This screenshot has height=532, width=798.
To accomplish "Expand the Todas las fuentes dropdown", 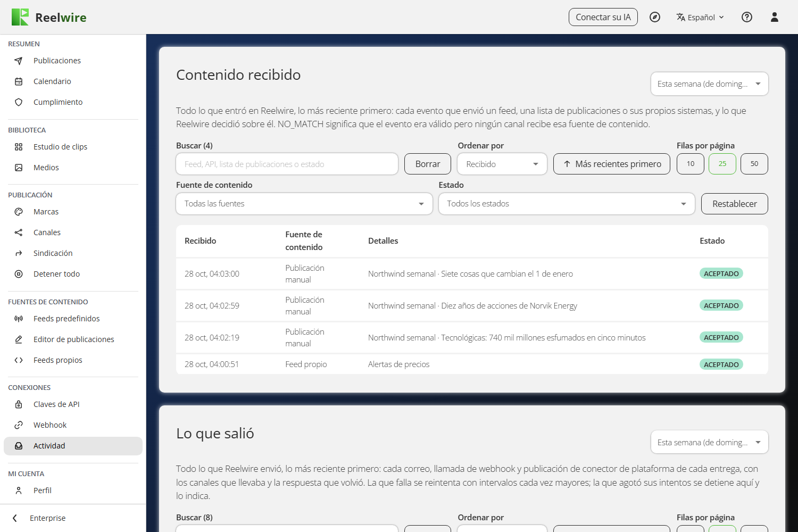I will click(304, 204).
